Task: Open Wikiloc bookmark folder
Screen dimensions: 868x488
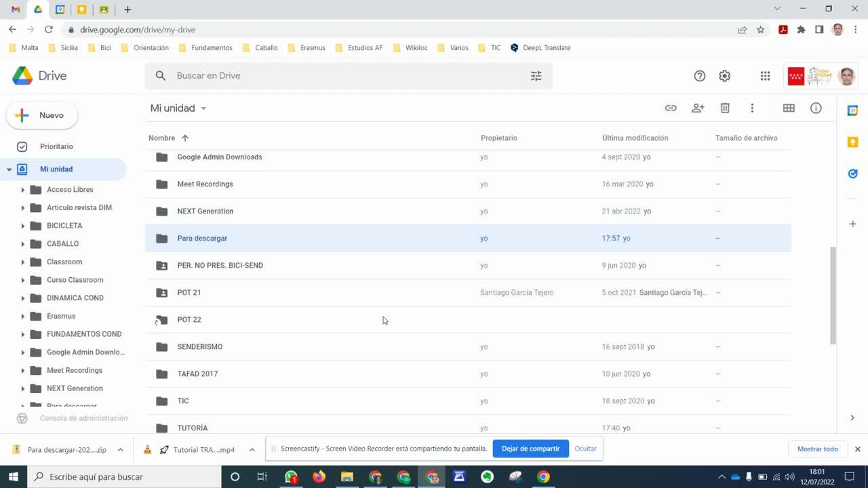Action: [410, 48]
